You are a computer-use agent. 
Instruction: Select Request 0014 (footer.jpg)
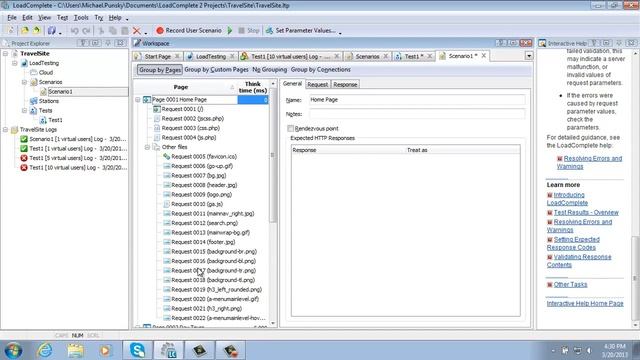(x=203, y=242)
